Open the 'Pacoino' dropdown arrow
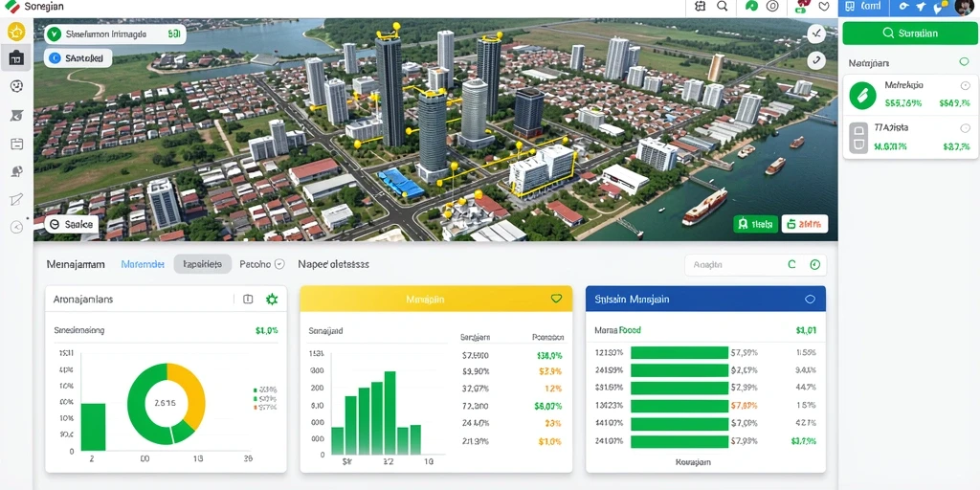 [280, 264]
